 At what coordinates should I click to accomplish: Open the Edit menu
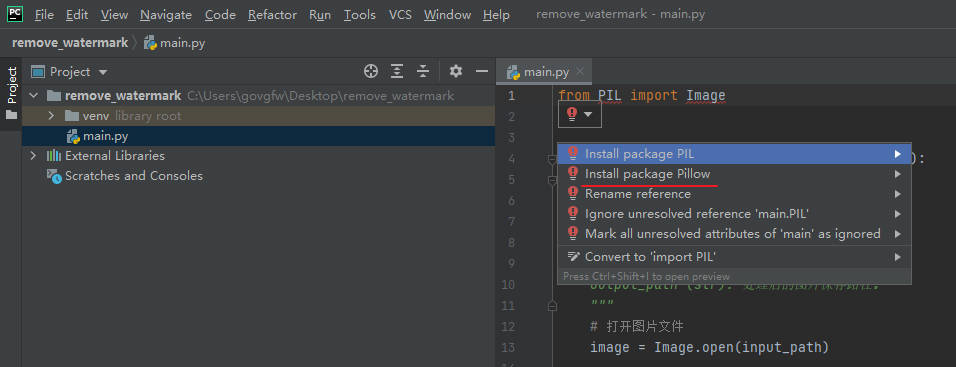coord(77,15)
